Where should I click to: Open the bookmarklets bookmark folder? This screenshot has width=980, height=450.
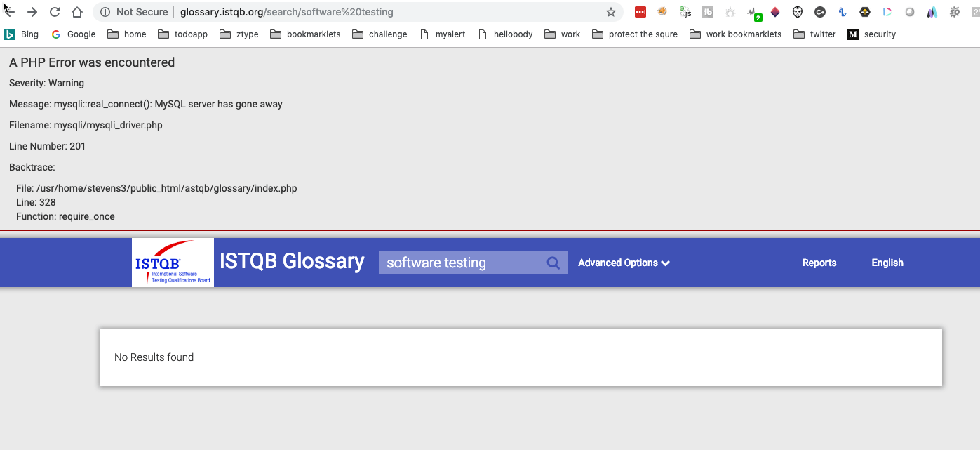click(x=305, y=34)
